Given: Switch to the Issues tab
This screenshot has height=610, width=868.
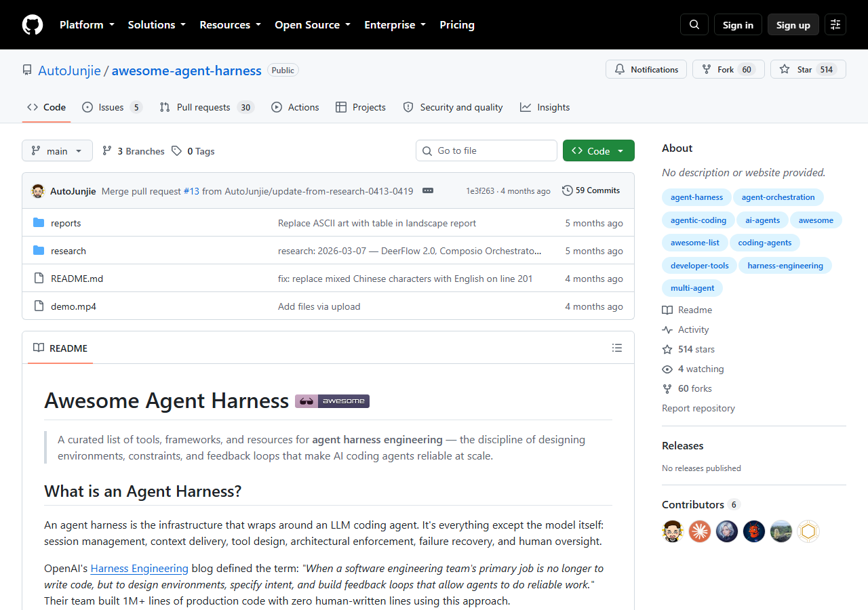Looking at the screenshot, I should [112, 107].
